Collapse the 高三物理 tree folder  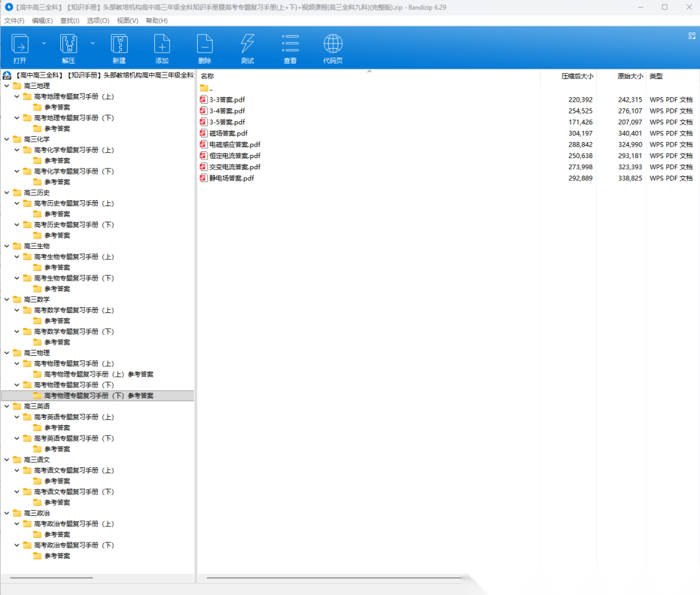(6, 353)
